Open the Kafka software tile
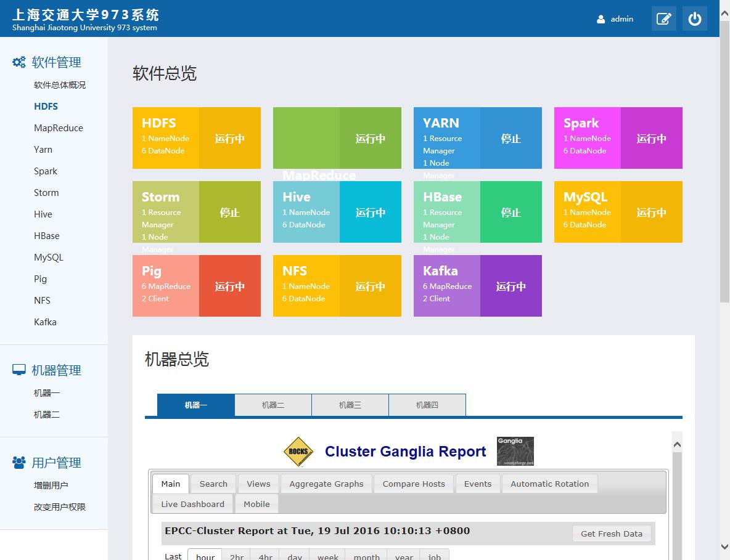Image resolution: width=730 pixels, height=560 pixels. tap(447, 286)
